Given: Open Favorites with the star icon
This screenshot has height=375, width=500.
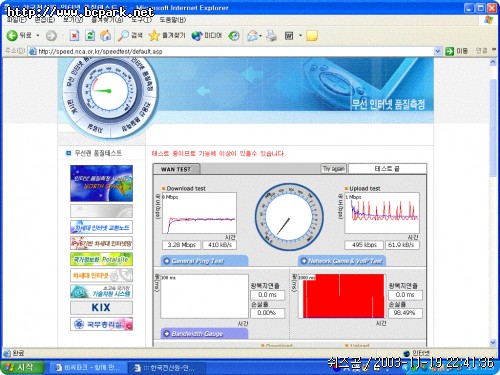Looking at the screenshot, I should tap(154, 35).
